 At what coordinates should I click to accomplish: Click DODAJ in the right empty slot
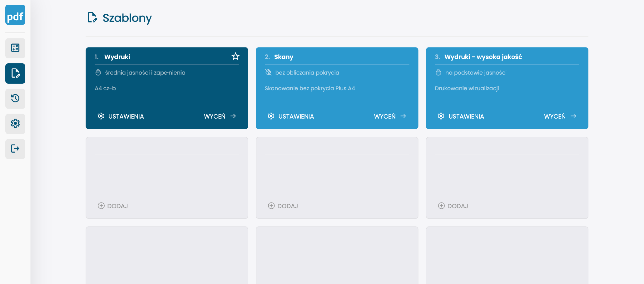pos(453,206)
